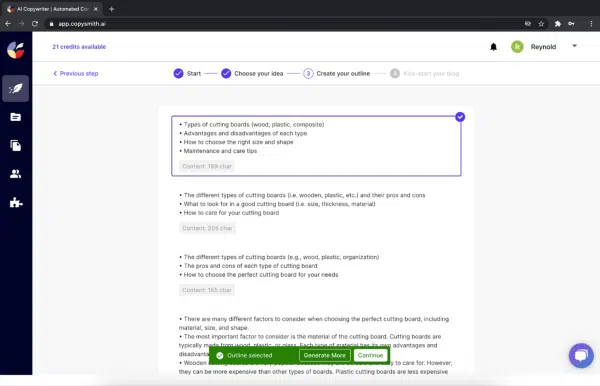Viewport: 600px width, 386px height.
Task: Expand the Reynold account dropdown arrow
Action: 574,46
